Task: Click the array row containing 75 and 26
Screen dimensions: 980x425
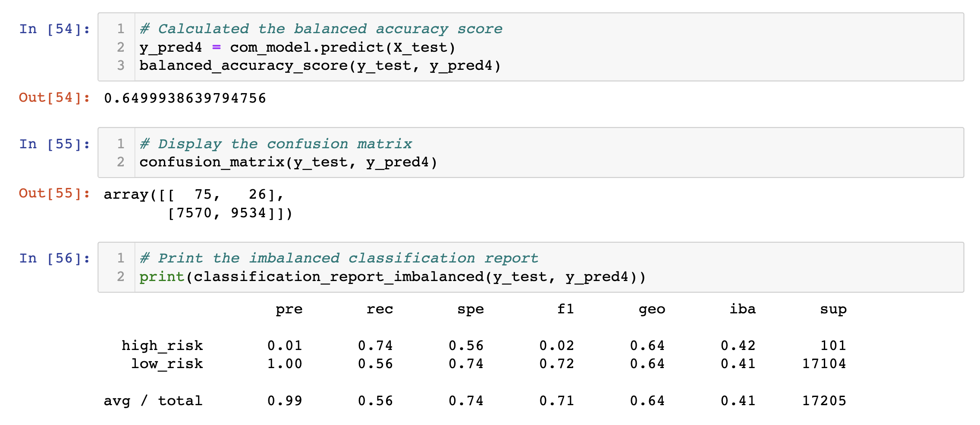Action: pyautogui.click(x=194, y=195)
